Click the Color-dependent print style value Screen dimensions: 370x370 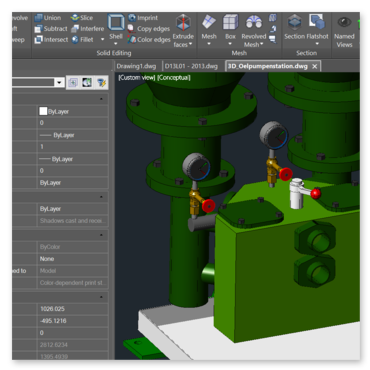pos(73,283)
